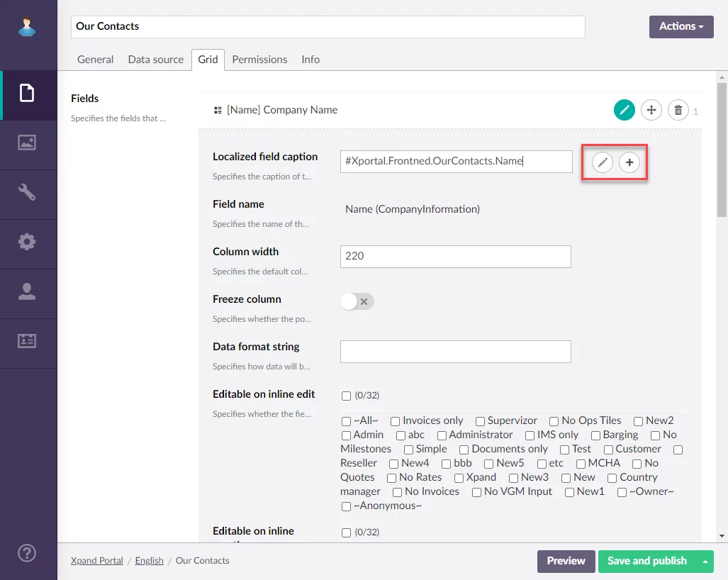Screen dimensions: 728x580
Task: Click the user avatar at top of sidebar
Action: coord(27,27)
